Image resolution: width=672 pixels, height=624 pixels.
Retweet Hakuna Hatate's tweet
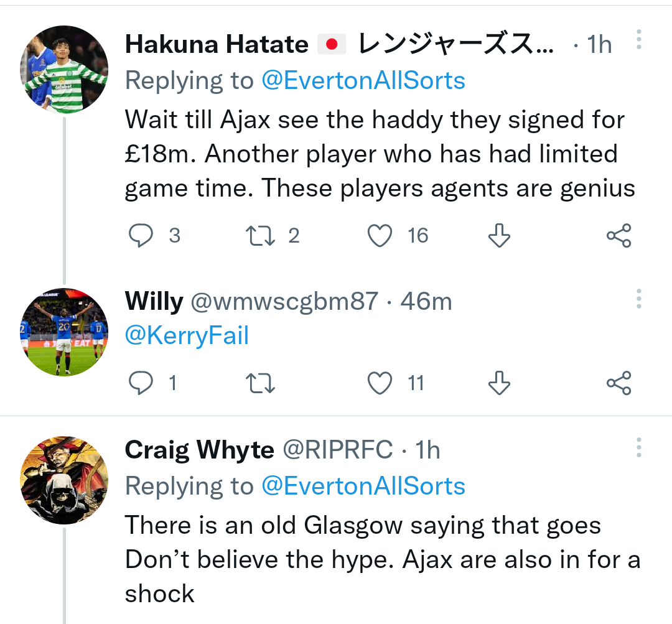[261, 236]
